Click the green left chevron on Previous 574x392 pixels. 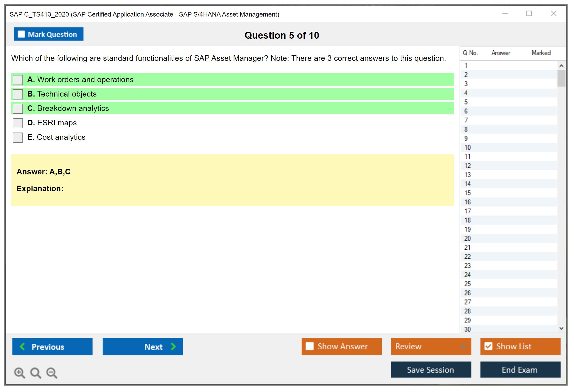[22, 346]
